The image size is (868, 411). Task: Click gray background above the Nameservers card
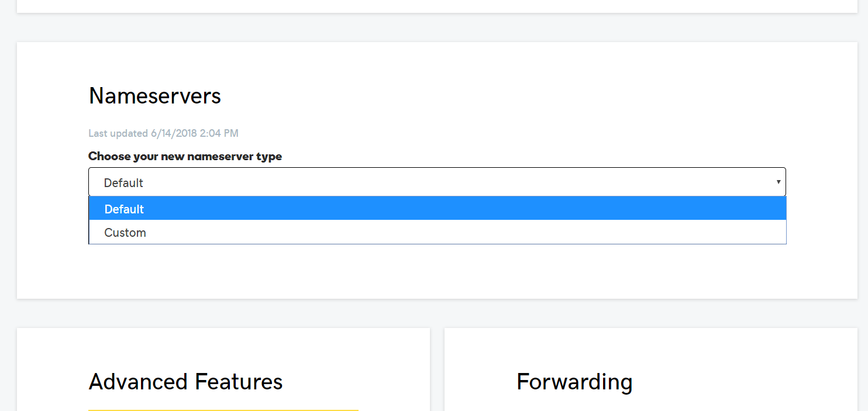click(x=436, y=27)
